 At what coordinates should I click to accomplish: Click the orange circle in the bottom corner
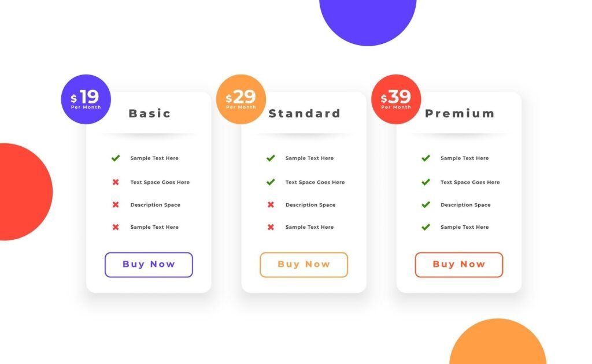497,347
